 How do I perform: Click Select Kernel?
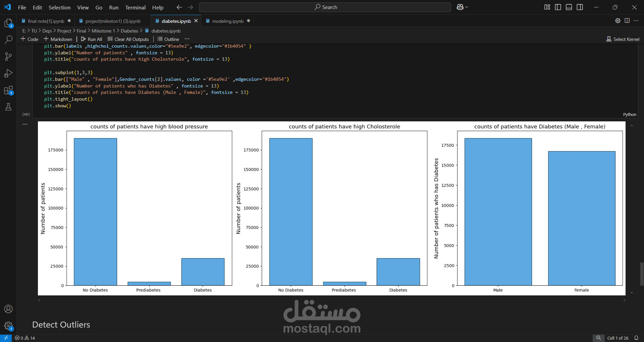coord(623,39)
